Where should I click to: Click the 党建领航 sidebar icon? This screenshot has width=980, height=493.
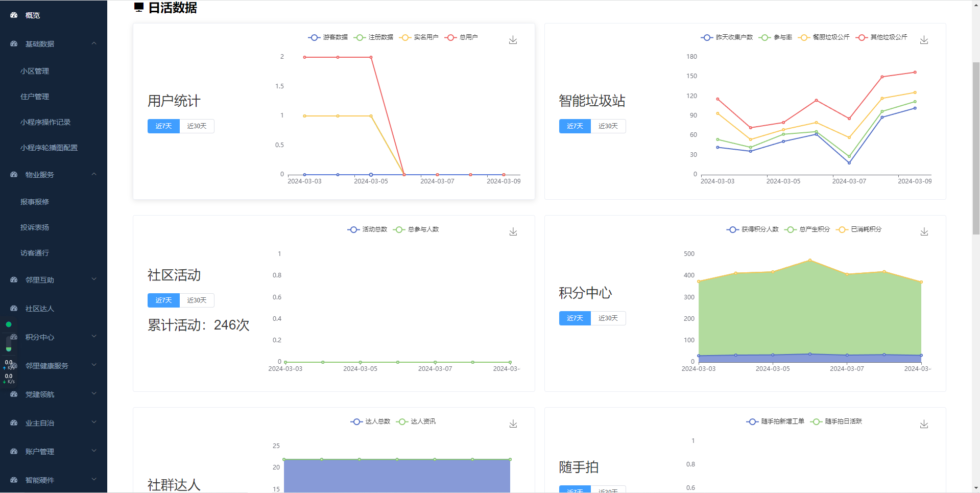[14, 394]
